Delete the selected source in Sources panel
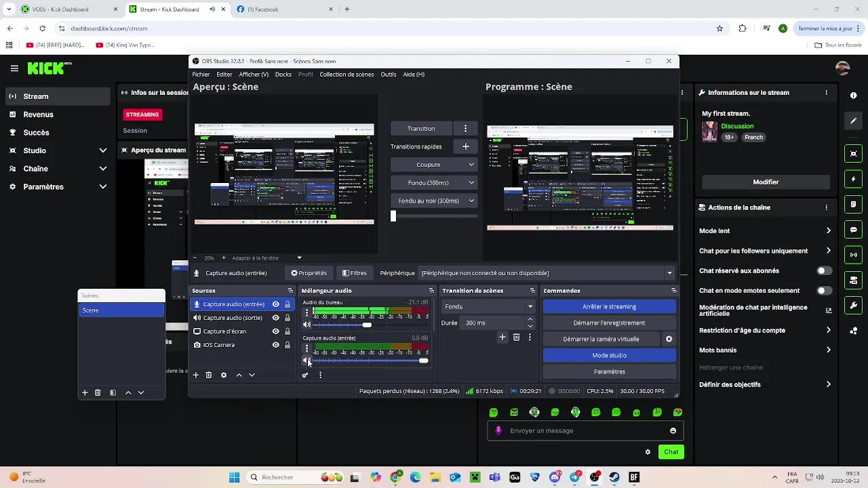 coord(209,375)
